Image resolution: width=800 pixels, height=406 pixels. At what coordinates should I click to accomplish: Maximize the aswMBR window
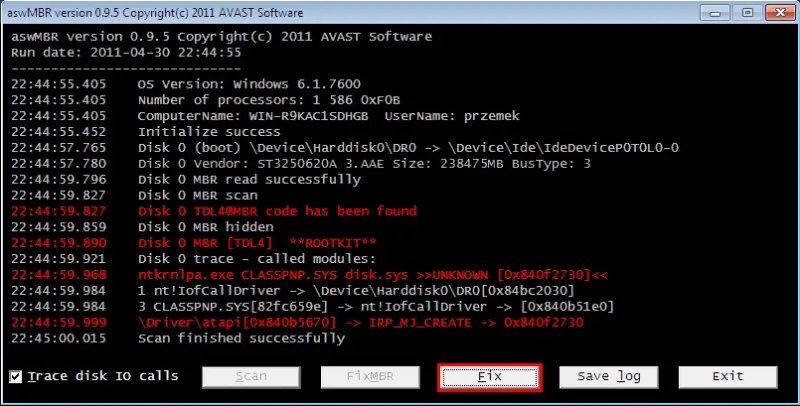click(747, 12)
